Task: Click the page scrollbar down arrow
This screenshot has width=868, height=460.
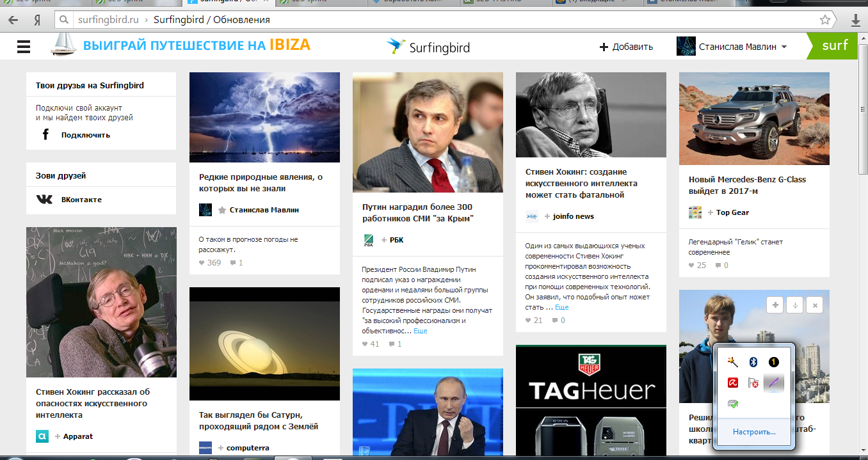Action: coord(862,449)
